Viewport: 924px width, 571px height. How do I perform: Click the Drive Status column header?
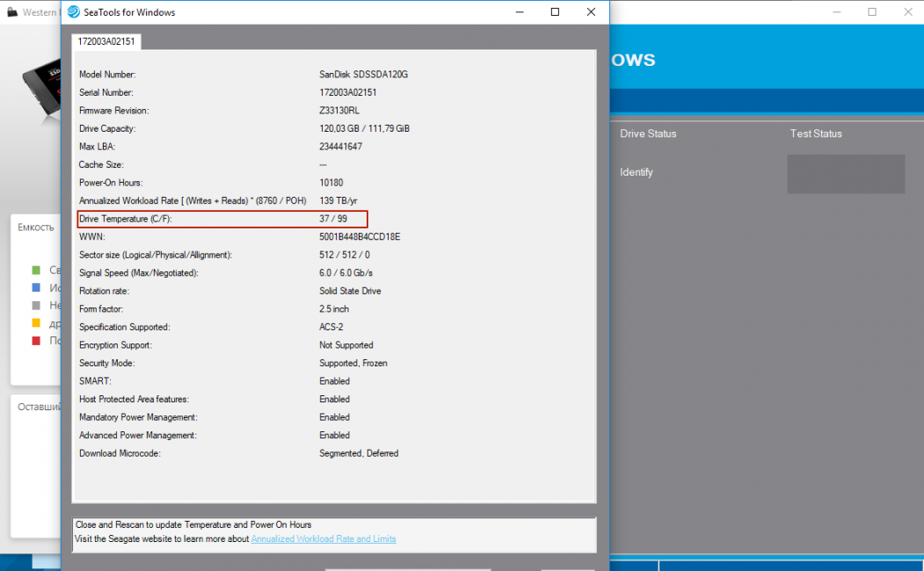[x=648, y=134]
